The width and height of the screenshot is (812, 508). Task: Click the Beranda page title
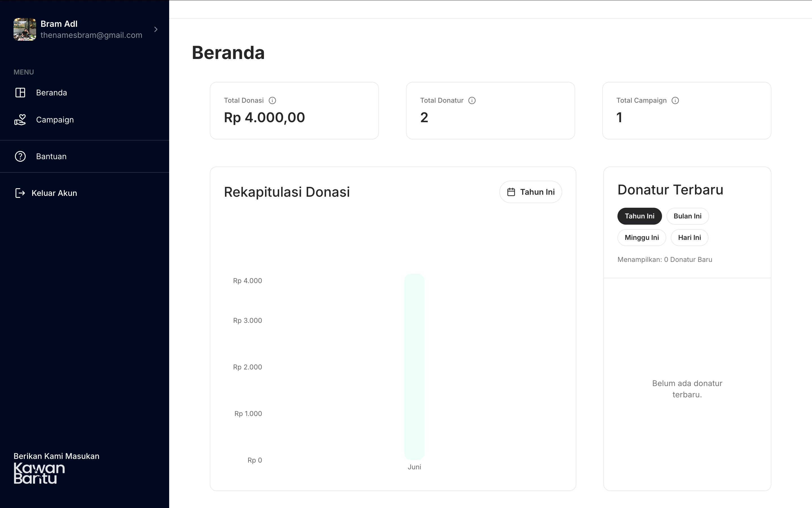click(228, 53)
